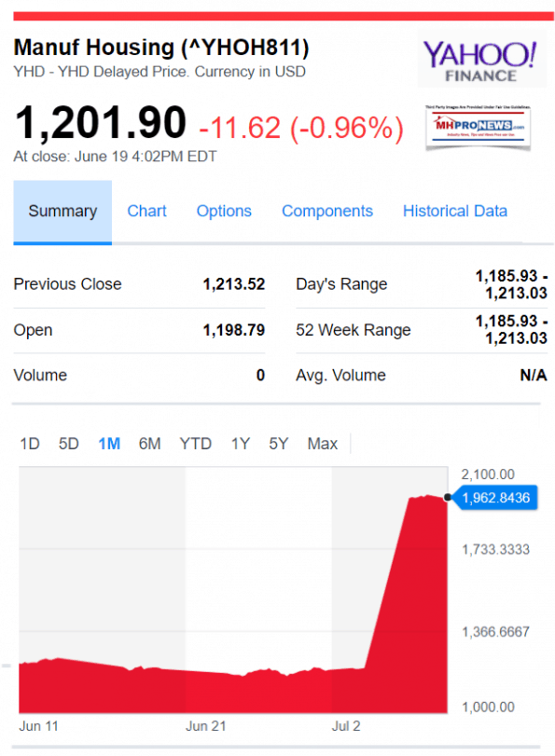Image resolution: width=555 pixels, height=756 pixels.
Task: Select the 5Y chart range
Action: point(279,444)
